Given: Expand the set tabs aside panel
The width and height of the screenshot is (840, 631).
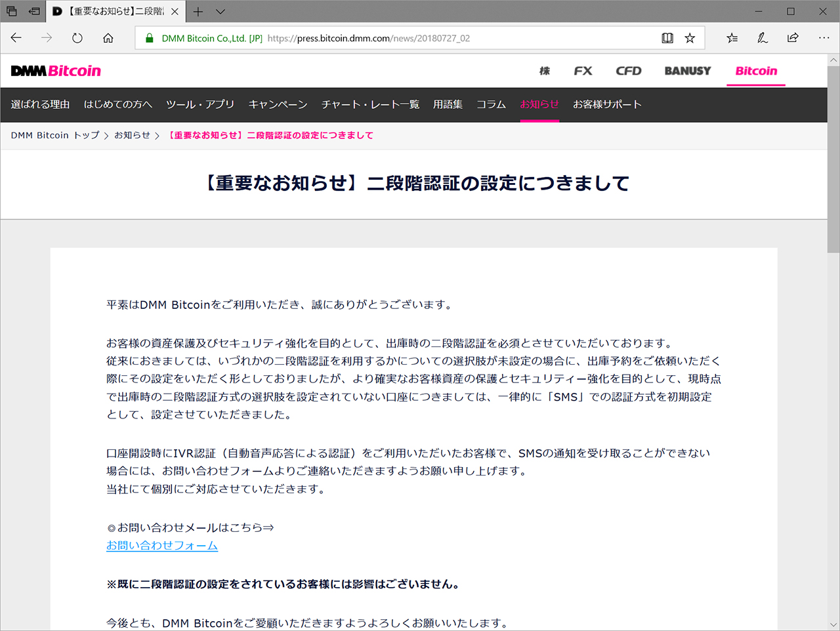Looking at the screenshot, I should click(x=10, y=11).
